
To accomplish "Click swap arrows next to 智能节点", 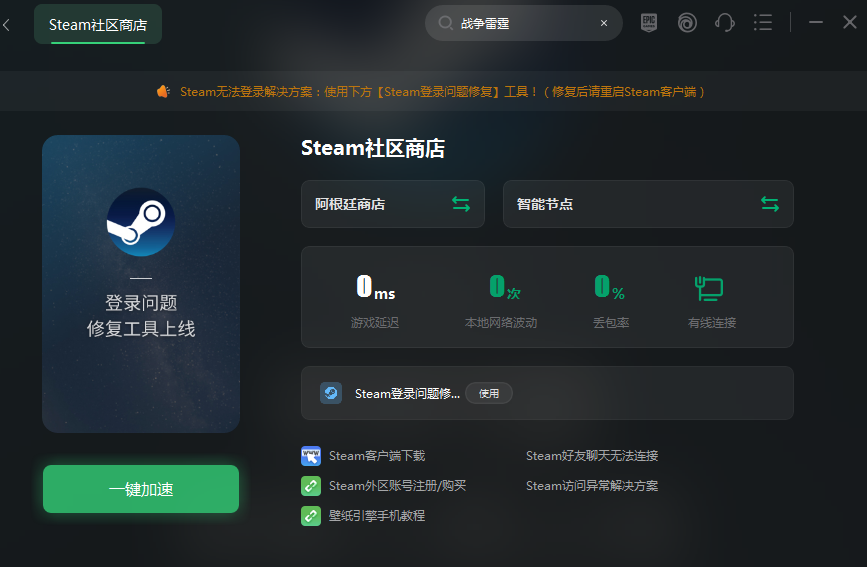I will [770, 204].
